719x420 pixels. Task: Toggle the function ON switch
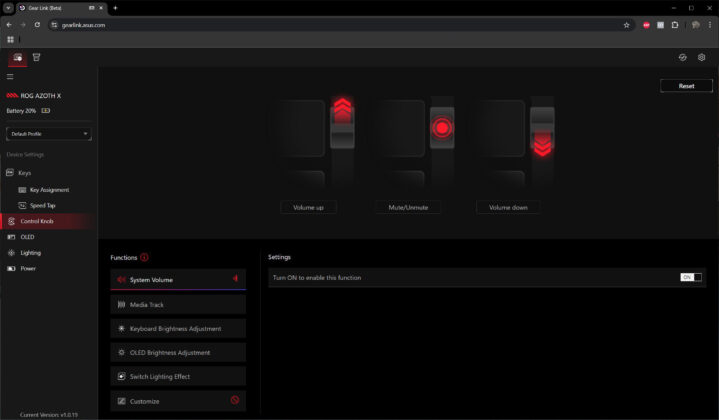point(691,277)
